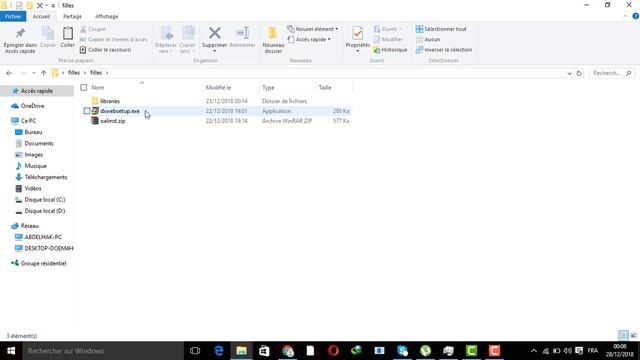
Task: Select the oalinst.zip file
Action: click(113, 121)
